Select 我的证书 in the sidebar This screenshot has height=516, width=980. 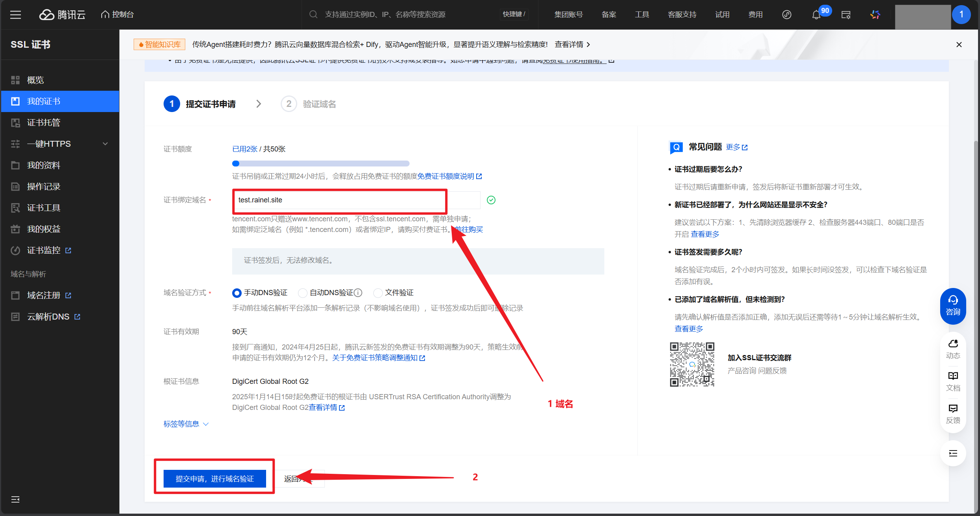coord(60,101)
